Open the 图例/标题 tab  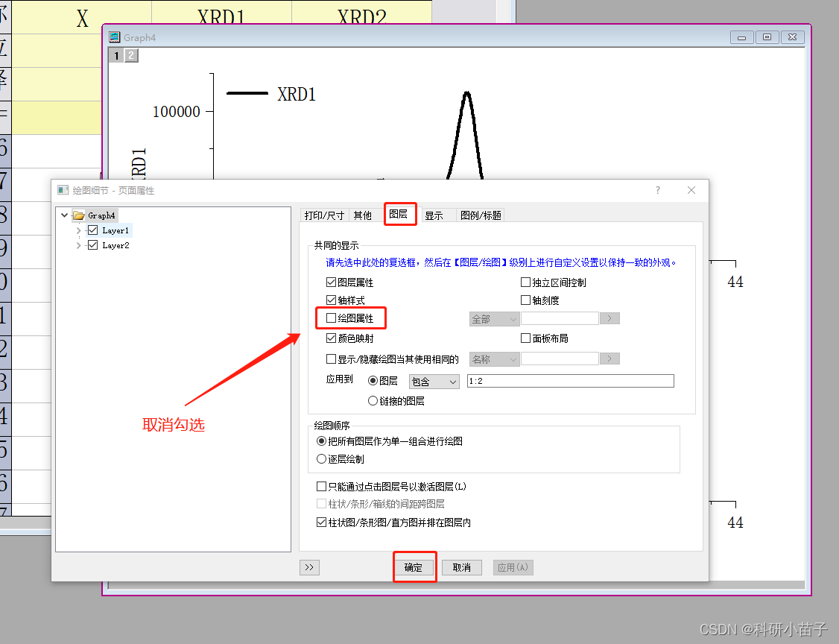(x=481, y=215)
